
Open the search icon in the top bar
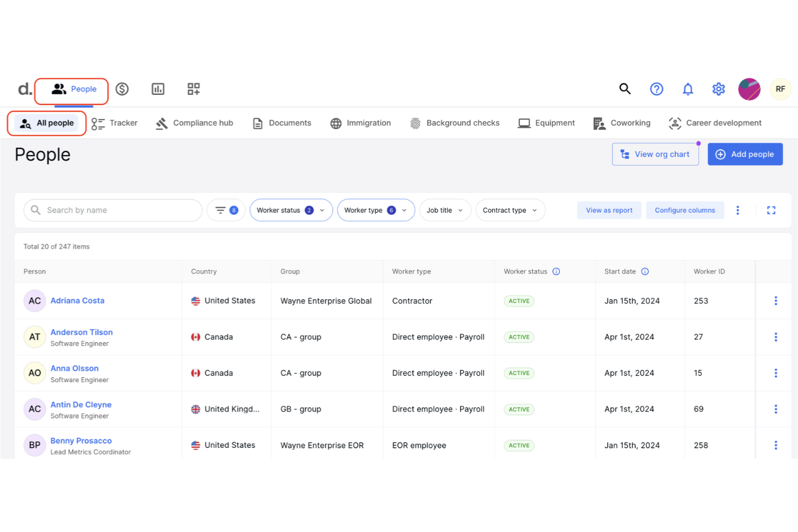tap(625, 89)
